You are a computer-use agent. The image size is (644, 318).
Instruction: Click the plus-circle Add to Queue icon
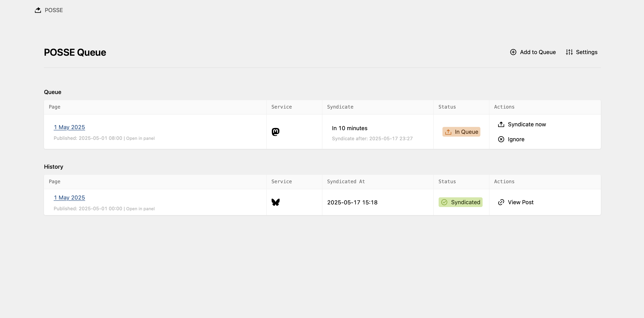(x=513, y=52)
